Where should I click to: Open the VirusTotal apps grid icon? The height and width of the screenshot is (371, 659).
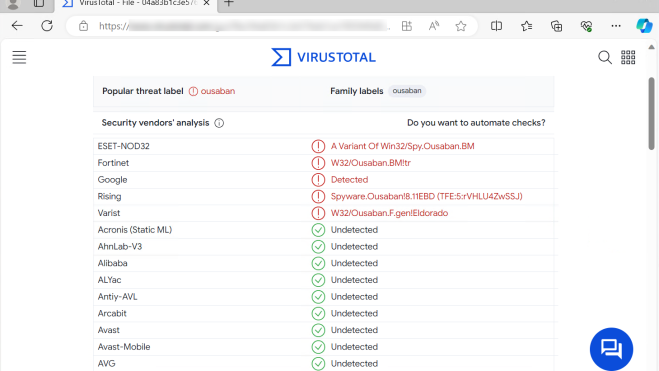point(628,57)
